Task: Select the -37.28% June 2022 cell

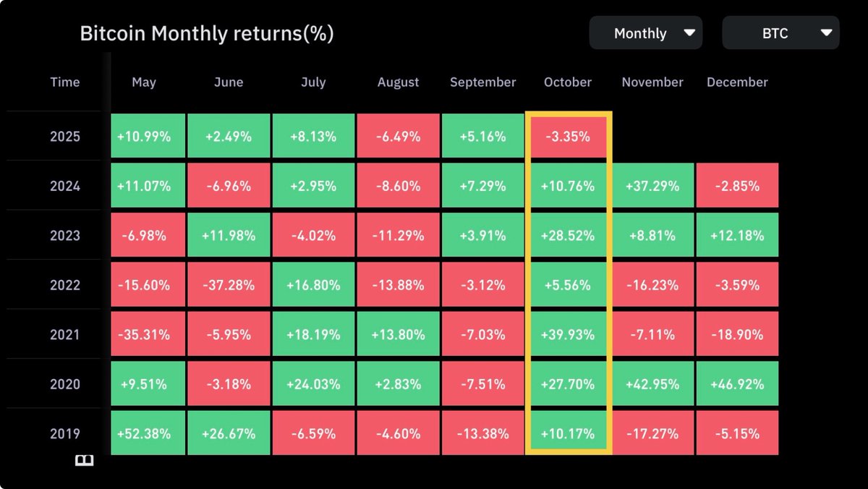Action: (x=229, y=285)
